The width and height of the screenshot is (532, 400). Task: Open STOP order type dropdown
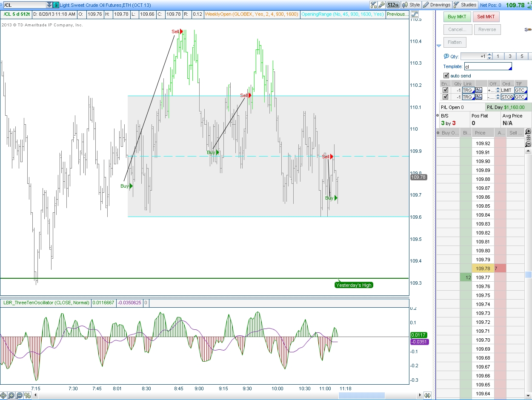(x=507, y=97)
